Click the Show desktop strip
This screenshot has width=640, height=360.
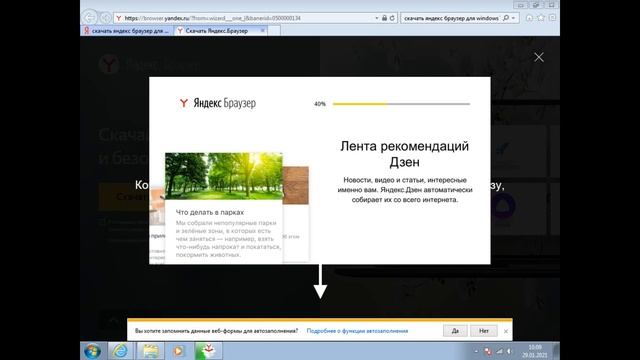(556, 351)
